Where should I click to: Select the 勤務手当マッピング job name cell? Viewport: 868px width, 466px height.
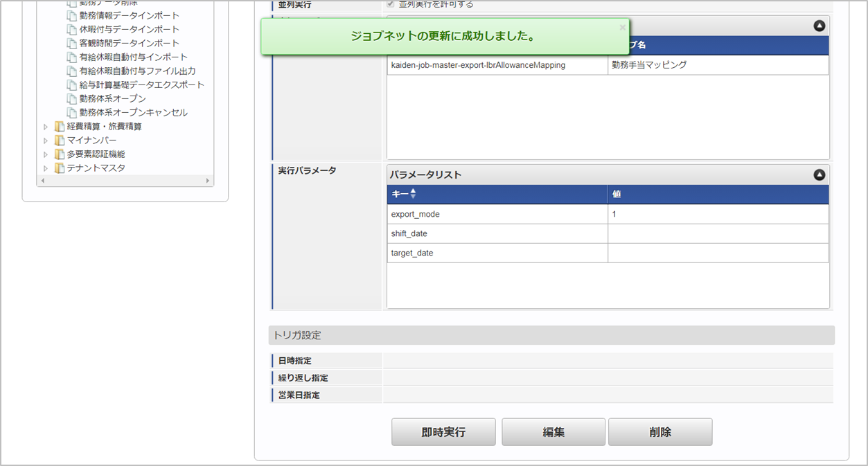click(x=718, y=65)
